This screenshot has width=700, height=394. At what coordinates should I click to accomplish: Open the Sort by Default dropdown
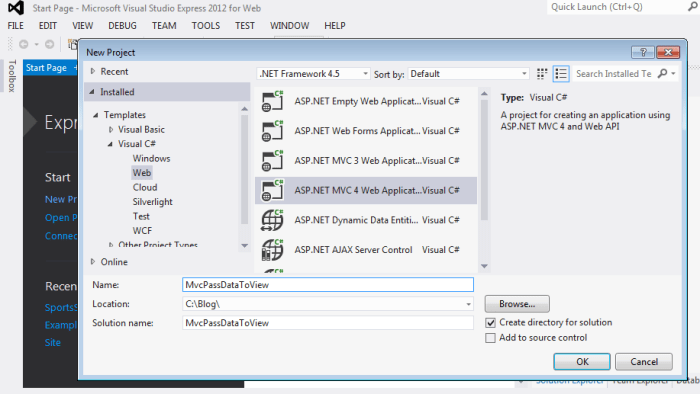(468, 74)
